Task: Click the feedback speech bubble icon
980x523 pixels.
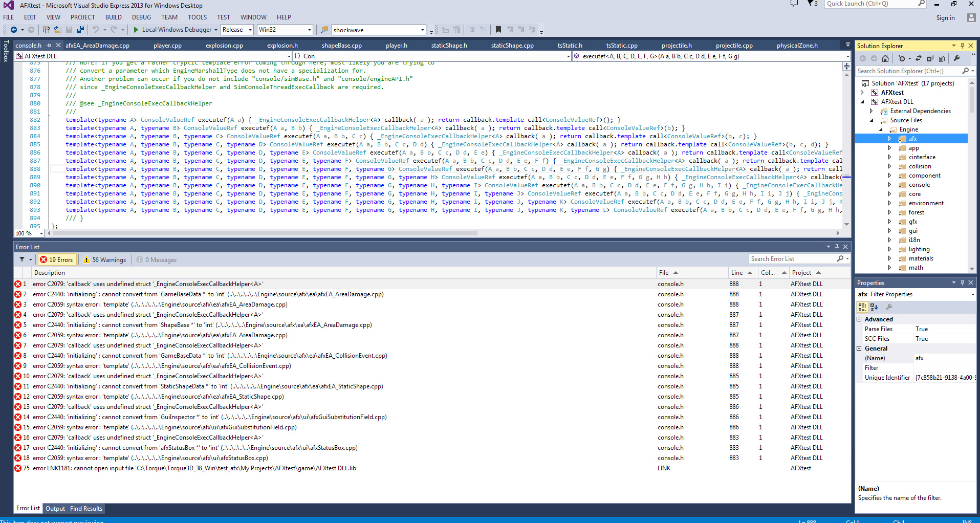Action: [x=794, y=4]
